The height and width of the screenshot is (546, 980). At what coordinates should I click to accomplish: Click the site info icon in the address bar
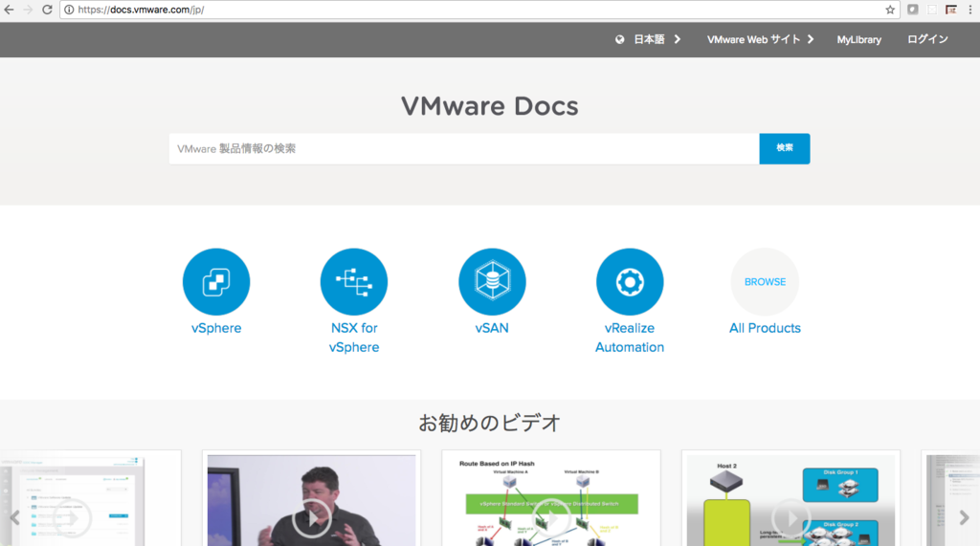coord(69,10)
